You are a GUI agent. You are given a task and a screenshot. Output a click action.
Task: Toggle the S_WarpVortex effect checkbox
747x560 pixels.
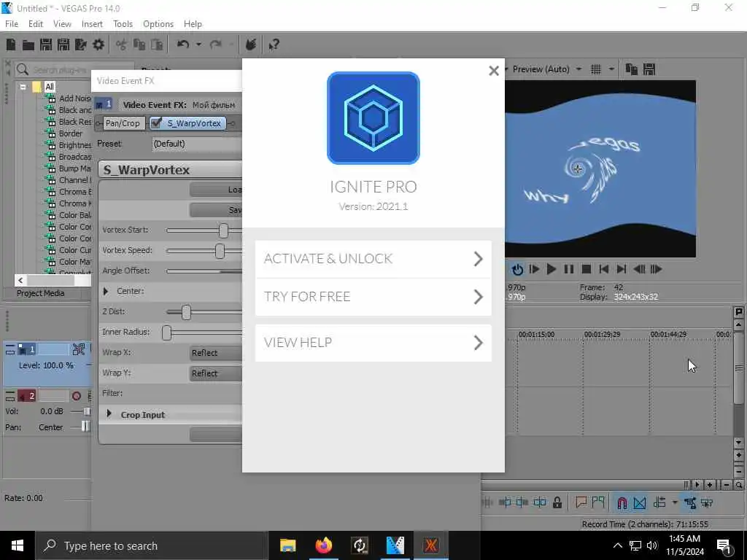click(156, 122)
